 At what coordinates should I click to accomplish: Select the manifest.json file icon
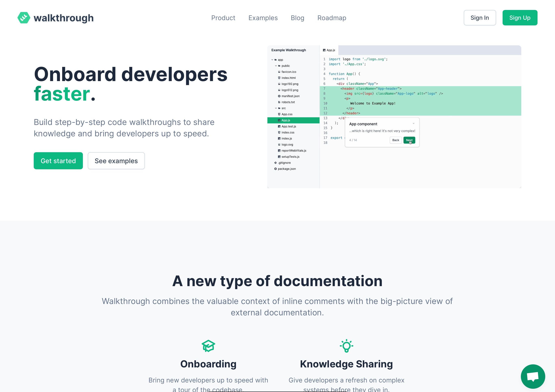tap(279, 96)
